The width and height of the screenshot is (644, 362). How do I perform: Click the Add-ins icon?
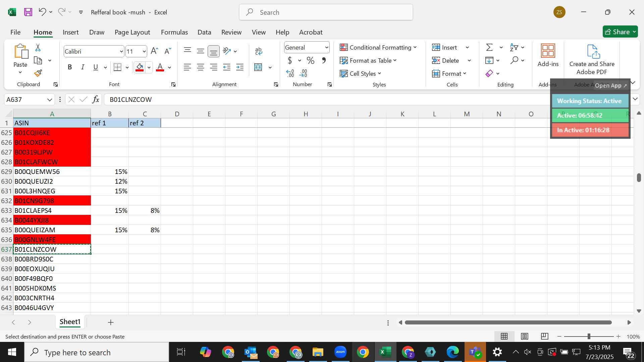tap(548, 51)
